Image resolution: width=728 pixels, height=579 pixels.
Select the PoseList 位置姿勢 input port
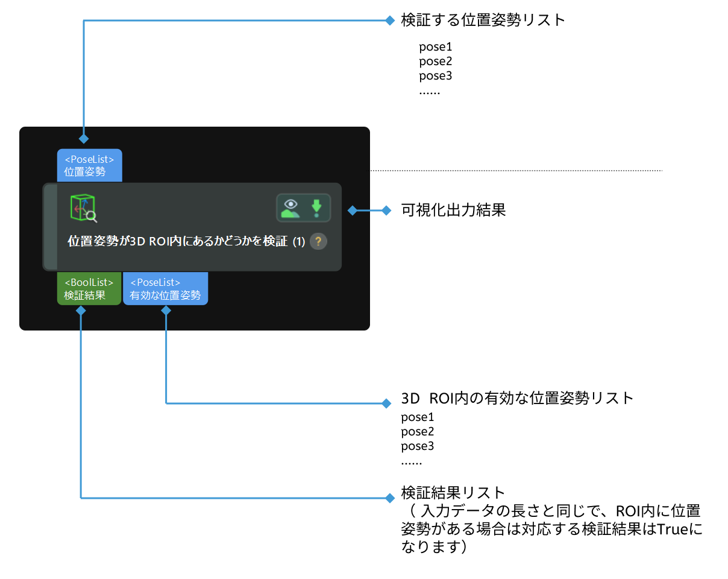pyautogui.click(x=90, y=165)
